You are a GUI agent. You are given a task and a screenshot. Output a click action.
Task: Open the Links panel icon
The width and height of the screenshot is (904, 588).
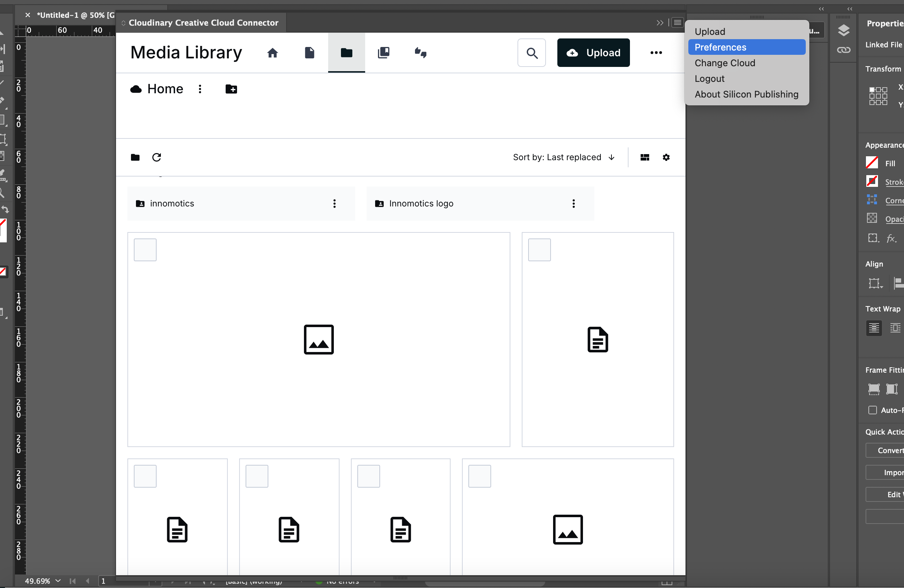(x=843, y=50)
